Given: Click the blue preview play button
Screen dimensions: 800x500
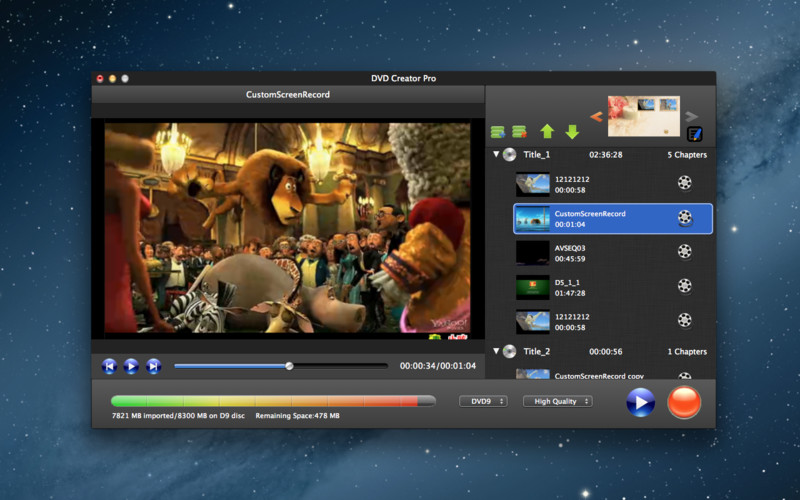Looking at the screenshot, I should [640, 402].
